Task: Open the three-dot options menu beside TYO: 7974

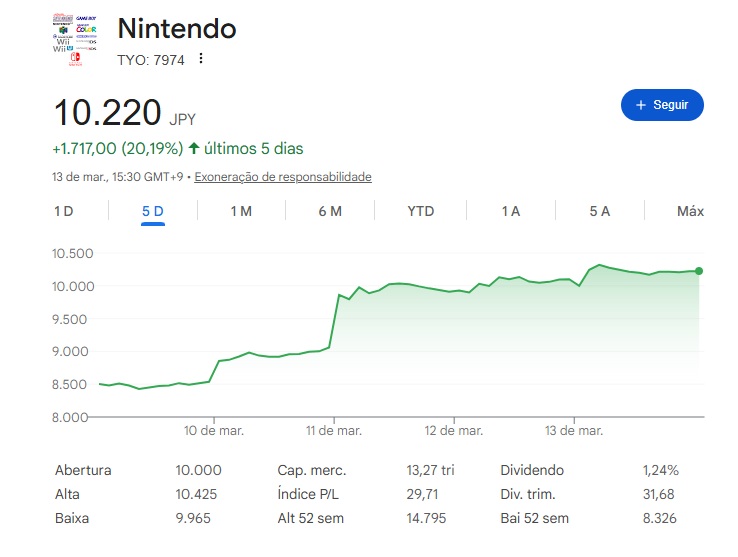Action: (x=201, y=59)
